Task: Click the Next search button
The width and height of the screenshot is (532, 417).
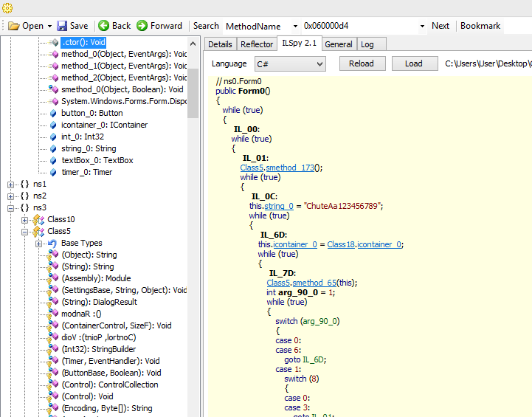Action: (440, 26)
